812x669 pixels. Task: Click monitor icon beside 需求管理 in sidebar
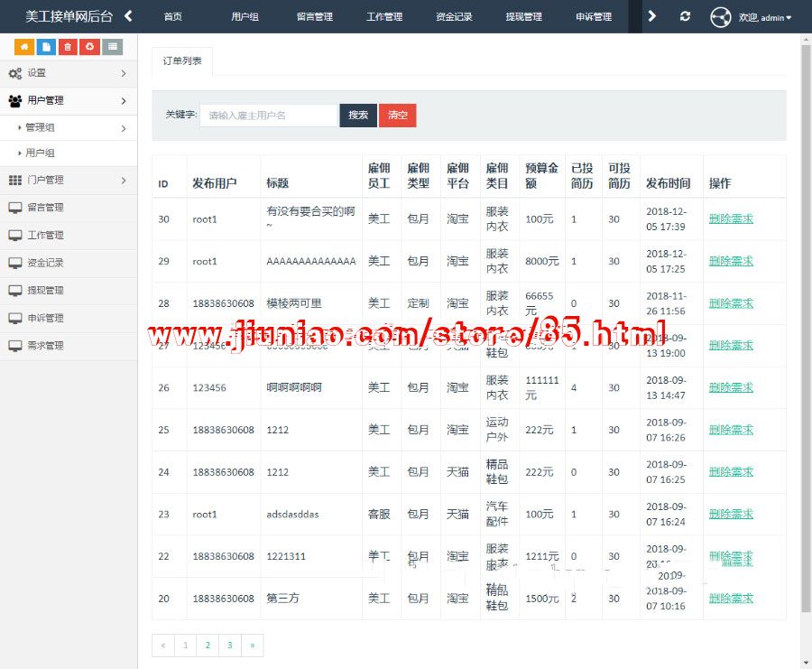15,346
